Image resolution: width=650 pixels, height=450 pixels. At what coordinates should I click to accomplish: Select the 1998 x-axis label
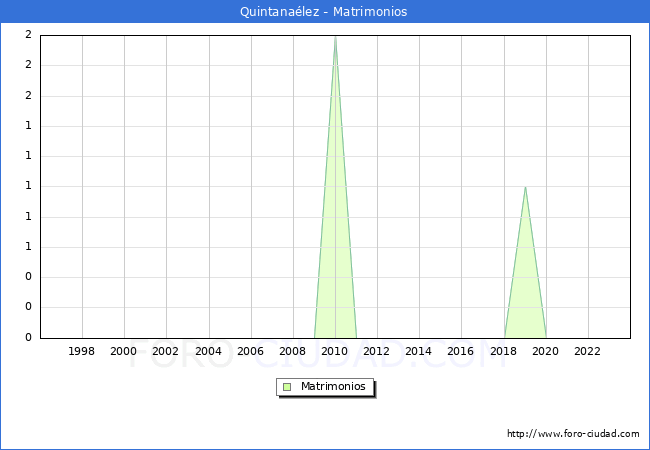tap(81, 351)
